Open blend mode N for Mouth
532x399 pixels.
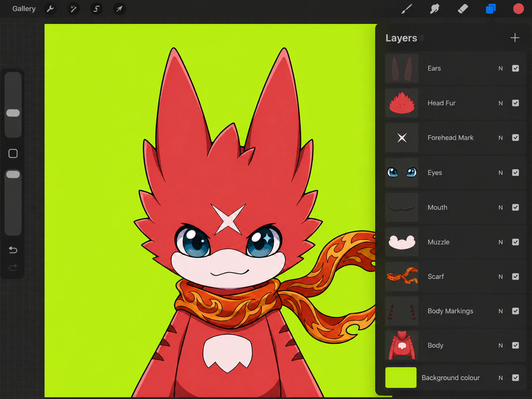tap(500, 208)
